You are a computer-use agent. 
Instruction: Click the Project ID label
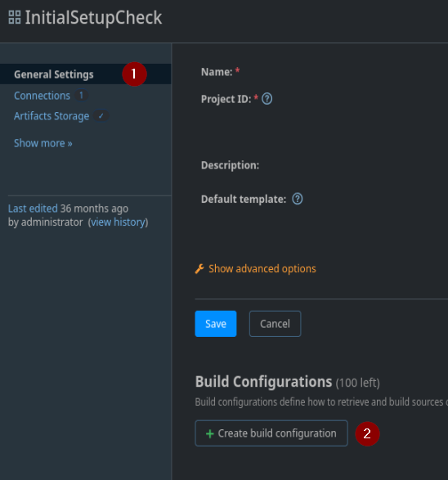[x=226, y=99]
